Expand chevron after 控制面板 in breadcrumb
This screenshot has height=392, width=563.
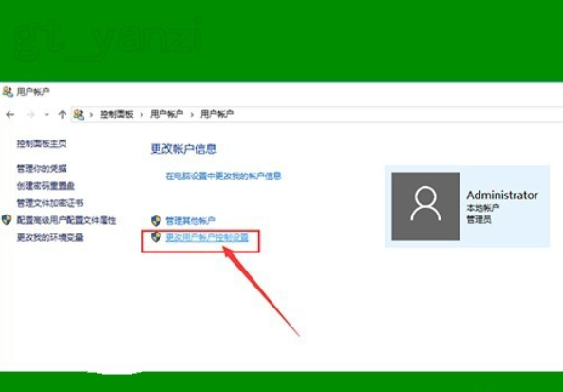[x=141, y=115]
